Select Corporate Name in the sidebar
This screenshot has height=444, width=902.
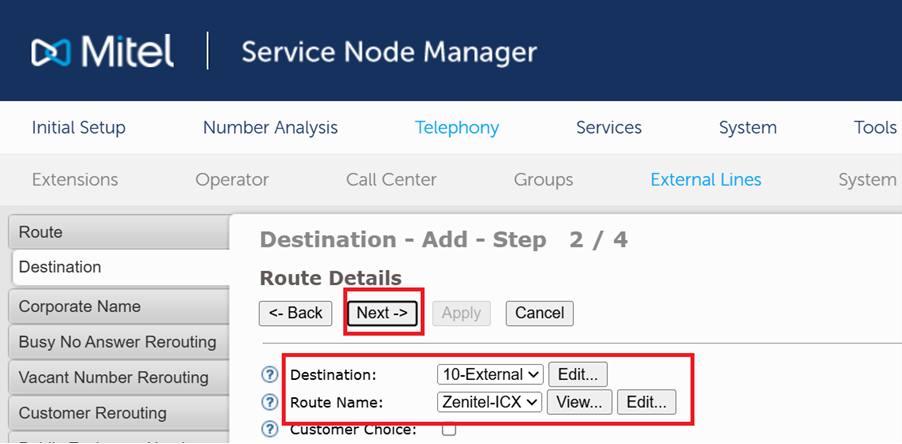click(79, 306)
